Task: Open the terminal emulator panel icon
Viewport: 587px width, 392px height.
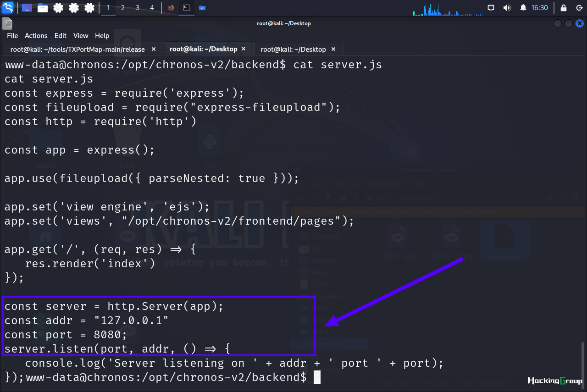Action: 186,8
